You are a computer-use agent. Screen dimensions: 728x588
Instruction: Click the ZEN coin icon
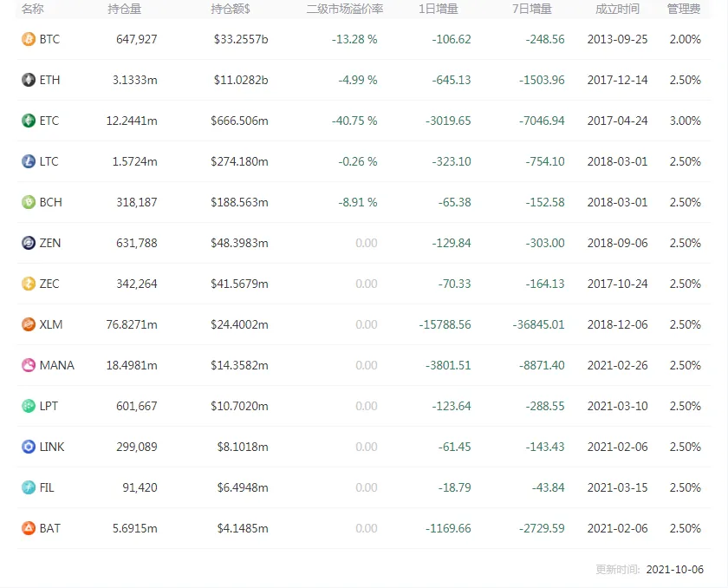pos(29,243)
